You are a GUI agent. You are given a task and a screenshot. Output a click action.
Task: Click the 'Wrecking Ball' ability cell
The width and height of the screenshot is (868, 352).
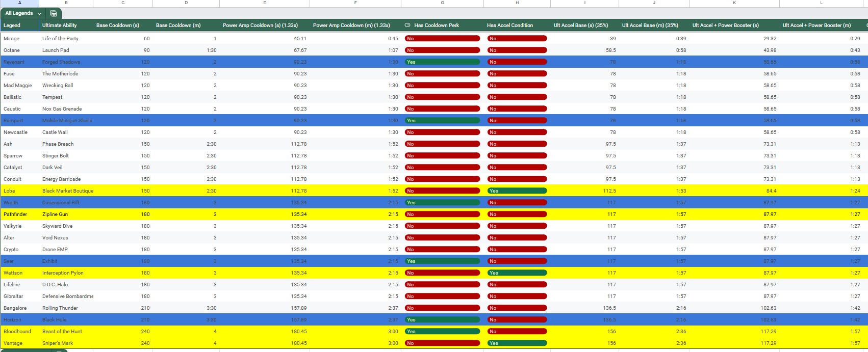pyautogui.click(x=66, y=85)
